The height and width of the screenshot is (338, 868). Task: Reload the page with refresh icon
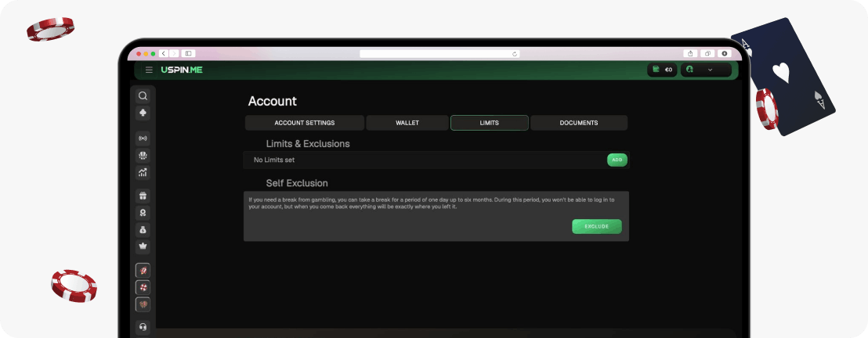click(x=515, y=54)
